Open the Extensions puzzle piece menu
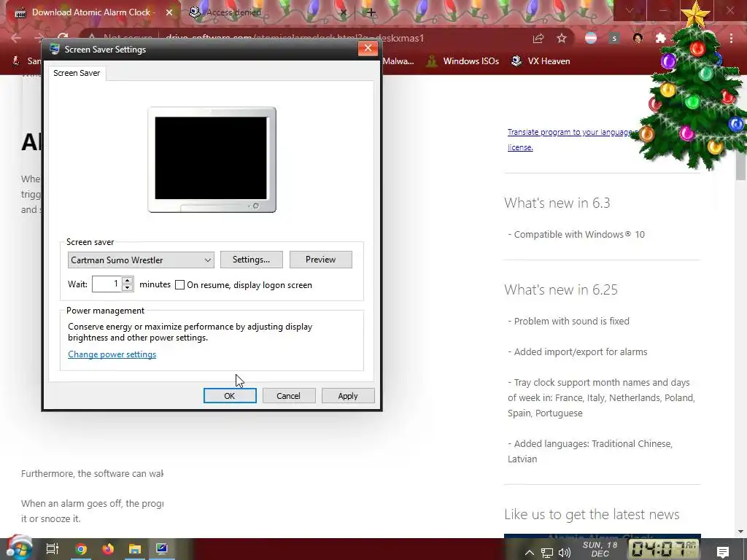The height and width of the screenshot is (560, 747). pos(661,39)
